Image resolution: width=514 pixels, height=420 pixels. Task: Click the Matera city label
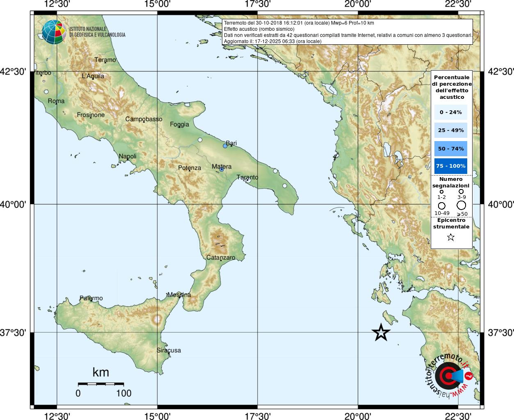222,167
